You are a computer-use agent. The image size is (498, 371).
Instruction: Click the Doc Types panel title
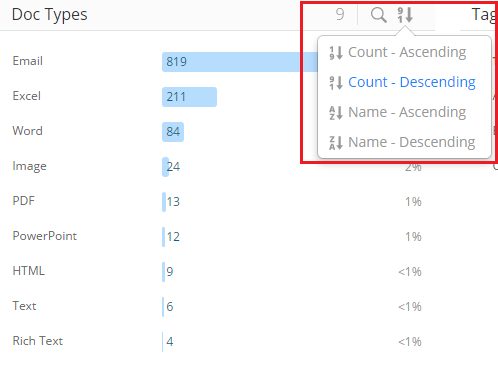point(49,15)
